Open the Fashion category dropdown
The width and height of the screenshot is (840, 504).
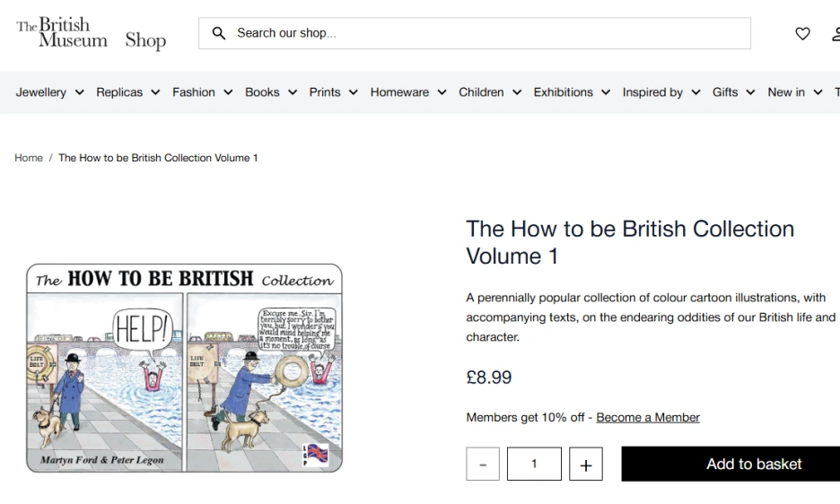pos(203,92)
